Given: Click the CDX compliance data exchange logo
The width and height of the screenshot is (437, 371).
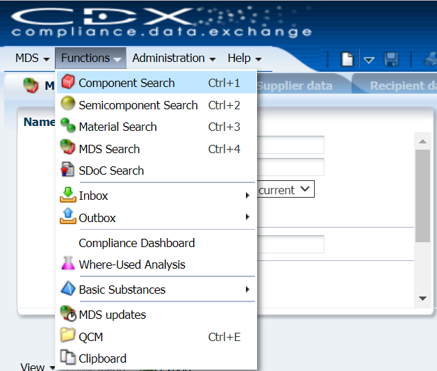Looking at the screenshot, I should 162,21.
